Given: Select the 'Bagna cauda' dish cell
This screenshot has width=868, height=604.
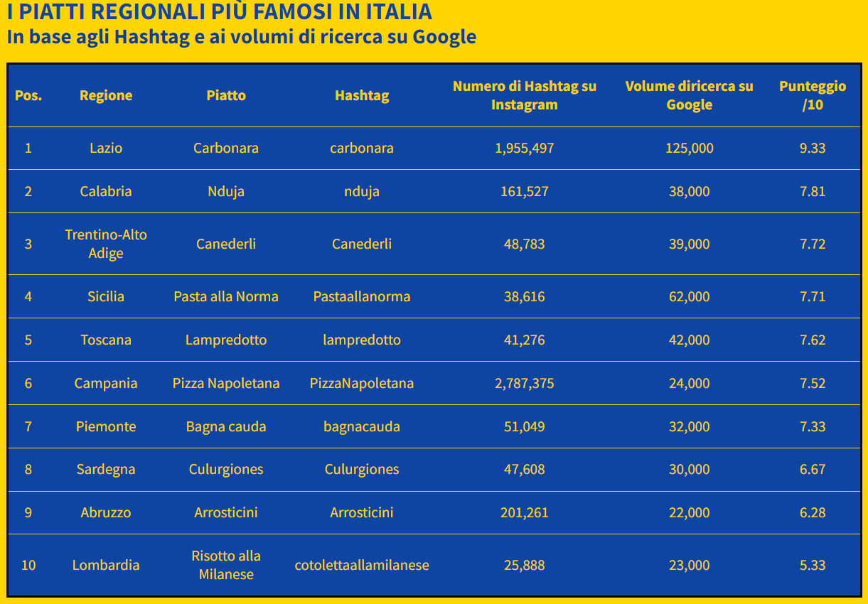Looking at the screenshot, I should (226, 426).
